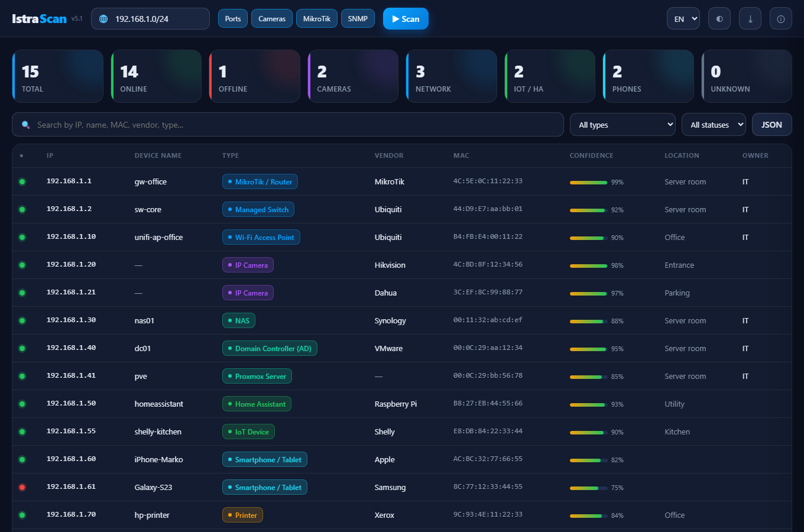Open the All types filter dropdown

623,125
